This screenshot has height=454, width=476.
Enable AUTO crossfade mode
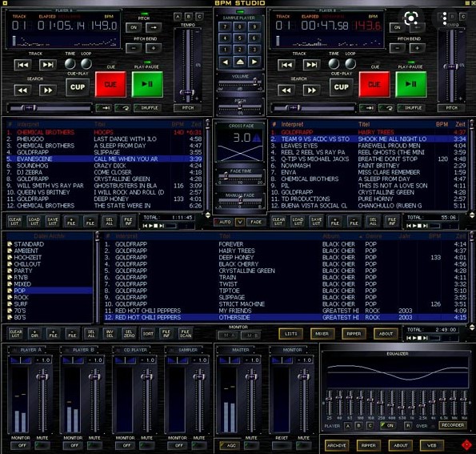pos(223,222)
